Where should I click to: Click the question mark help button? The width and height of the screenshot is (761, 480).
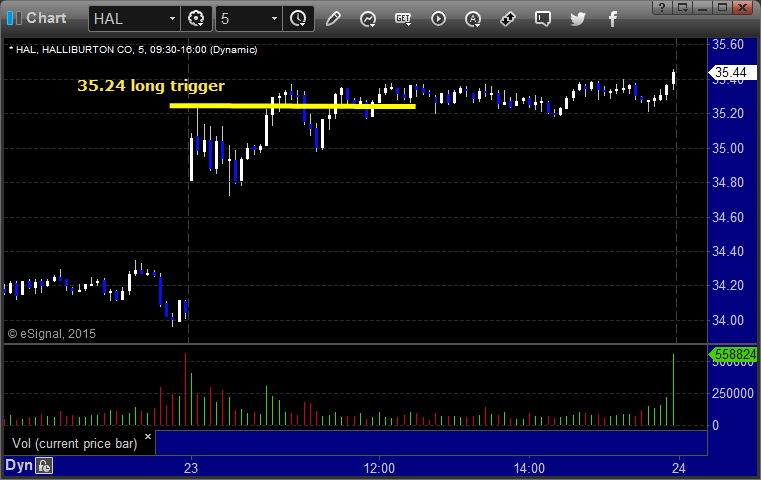662,7
